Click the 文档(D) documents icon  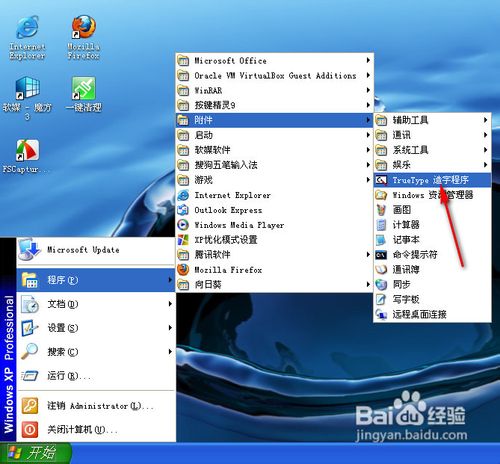pyautogui.click(x=30, y=304)
